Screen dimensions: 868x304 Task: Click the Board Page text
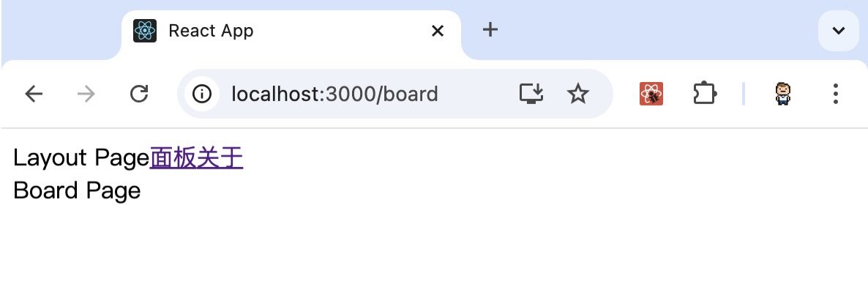pyautogui.click(x=77, y=190)
